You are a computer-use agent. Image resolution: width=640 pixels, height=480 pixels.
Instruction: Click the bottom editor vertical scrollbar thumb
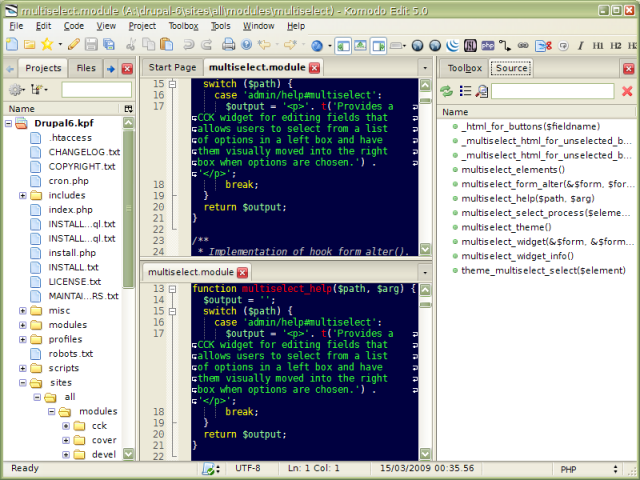click(x=425, y=305)
